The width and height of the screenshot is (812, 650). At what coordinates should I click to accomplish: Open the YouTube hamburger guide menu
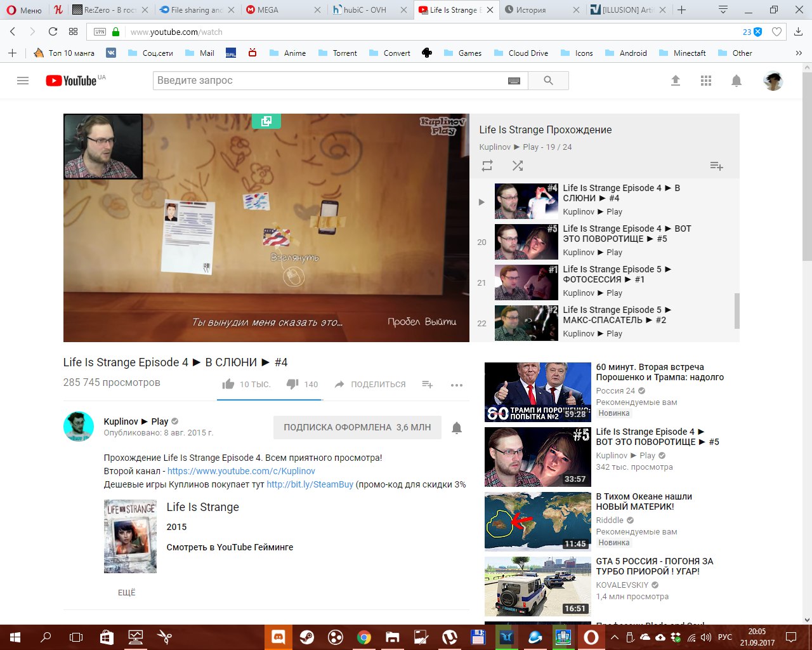(x=23, y=81)
